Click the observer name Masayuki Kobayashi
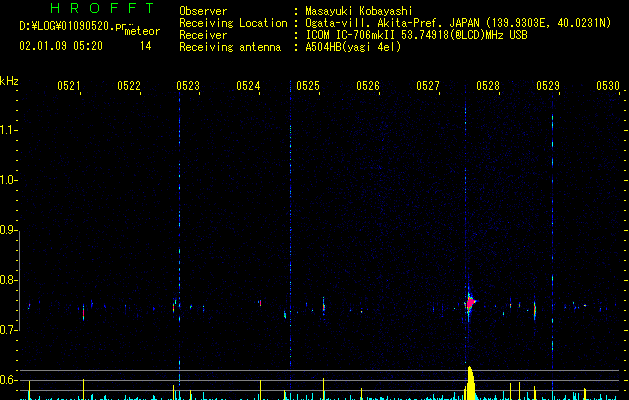Image resolution: width=629 pixels, height=400 pixels. (359, 11)
